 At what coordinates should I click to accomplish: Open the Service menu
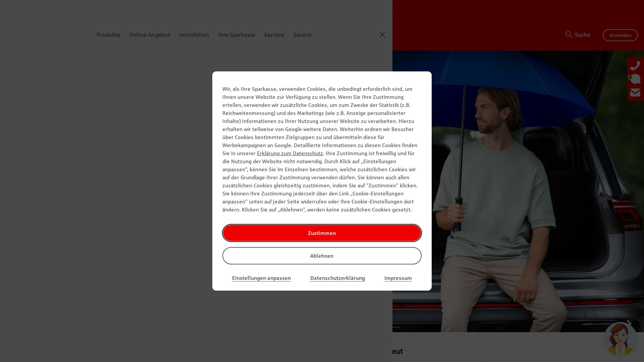tap(303, 35)
